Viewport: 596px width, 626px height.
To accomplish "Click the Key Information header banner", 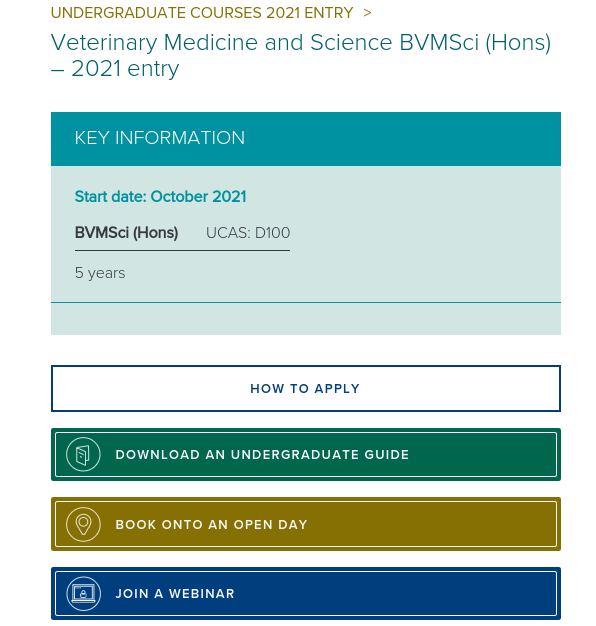I will pyautogui.click(x=306, y=139).
